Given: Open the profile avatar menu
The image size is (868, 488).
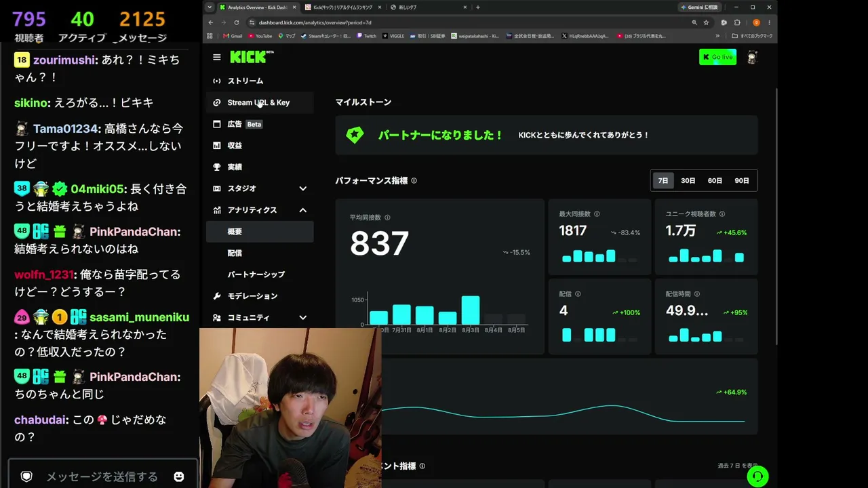Looking at the screenshot, I should [x=752, y=58].
